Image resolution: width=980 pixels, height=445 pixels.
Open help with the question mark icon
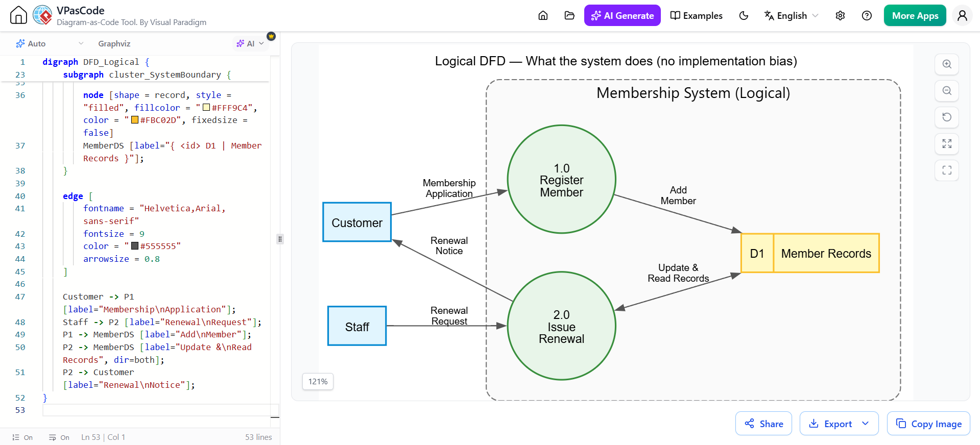click(867, 15)
